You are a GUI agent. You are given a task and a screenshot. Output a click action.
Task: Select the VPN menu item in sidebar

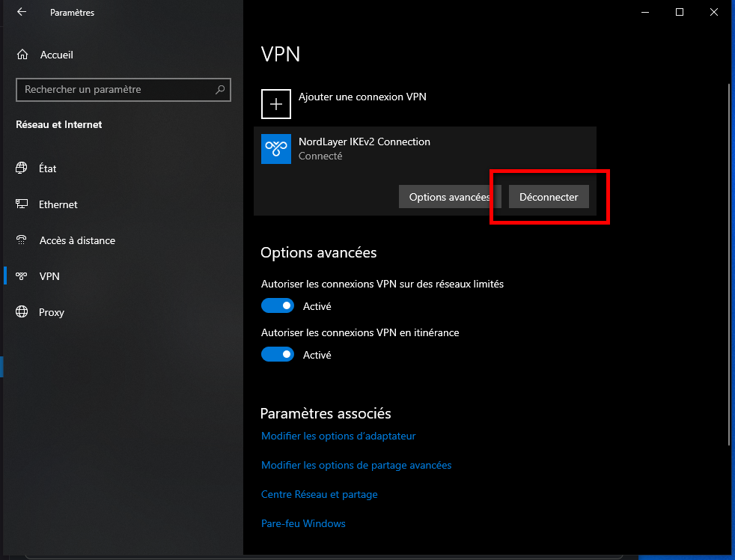point(49,276)
